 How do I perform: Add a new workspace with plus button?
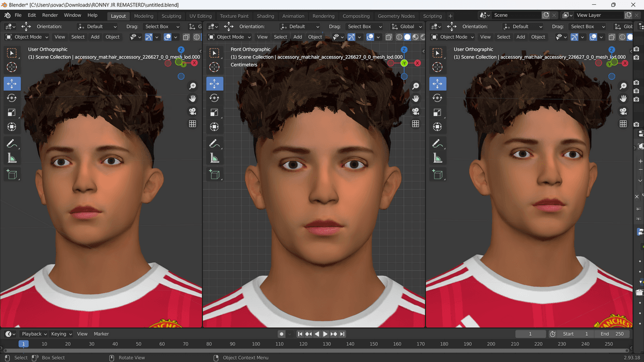(x=450, y=16)
